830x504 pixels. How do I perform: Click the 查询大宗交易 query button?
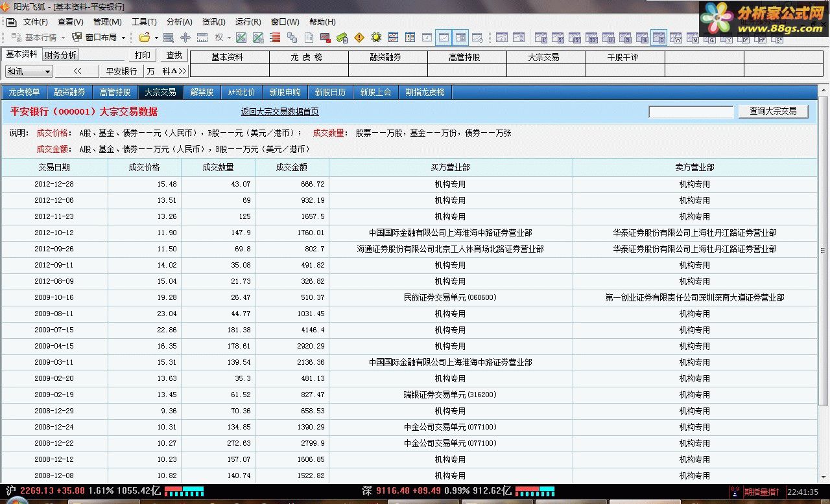tap(773, 111)
